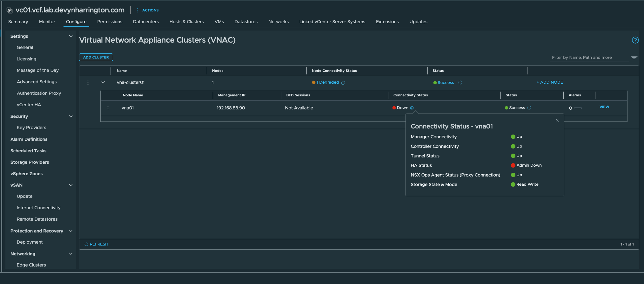644x284 pixels.
Task: Close the Connectivity Status popup
Action: pos(557,120)
